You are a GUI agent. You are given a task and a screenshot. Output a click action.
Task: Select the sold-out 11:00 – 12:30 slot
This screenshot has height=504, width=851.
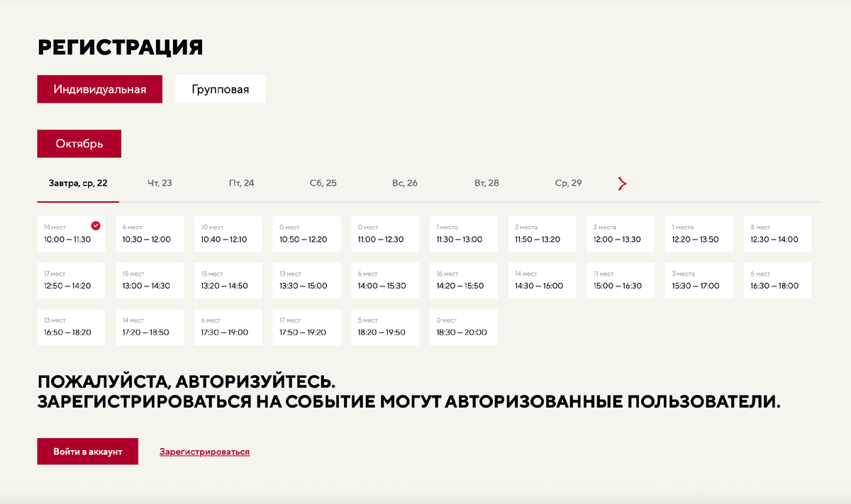[384, 234]
